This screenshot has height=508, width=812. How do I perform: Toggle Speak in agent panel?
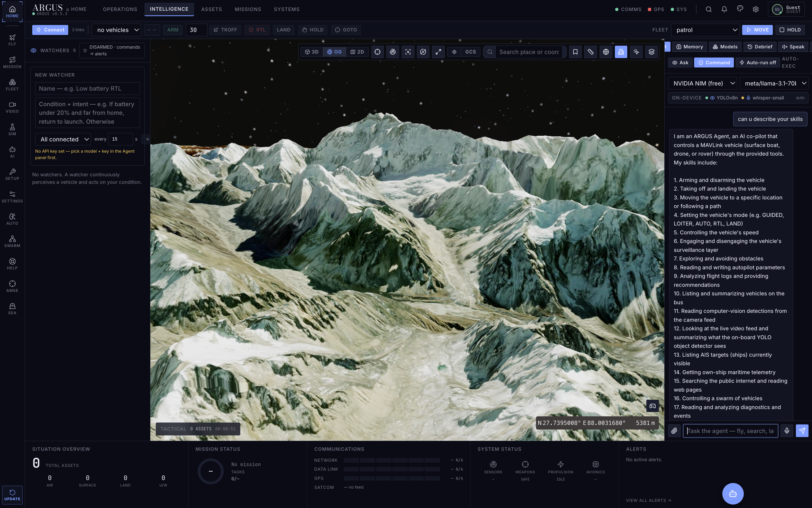[x=793, y=47]
